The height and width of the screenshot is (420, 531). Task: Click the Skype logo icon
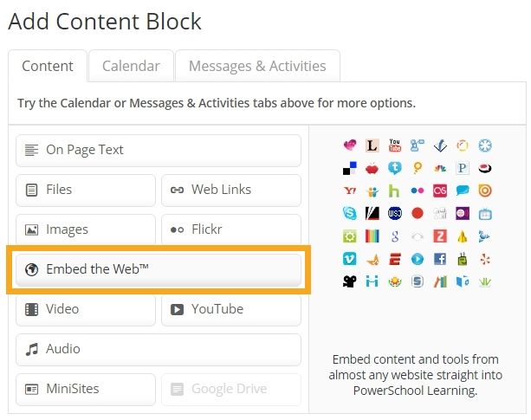tap(349, 213)
